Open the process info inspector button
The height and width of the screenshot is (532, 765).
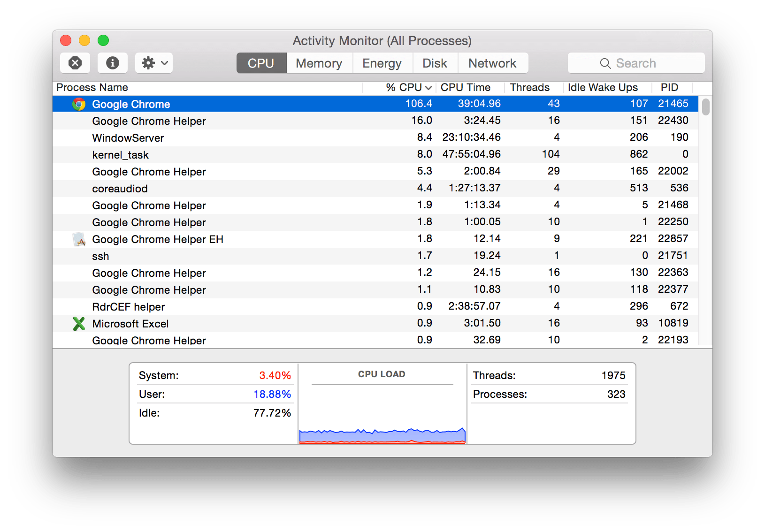pos(113,63)
